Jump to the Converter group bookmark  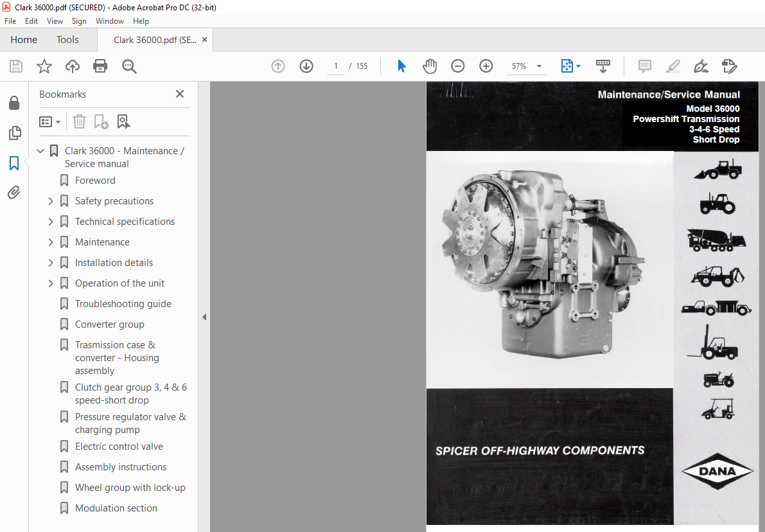109,324
